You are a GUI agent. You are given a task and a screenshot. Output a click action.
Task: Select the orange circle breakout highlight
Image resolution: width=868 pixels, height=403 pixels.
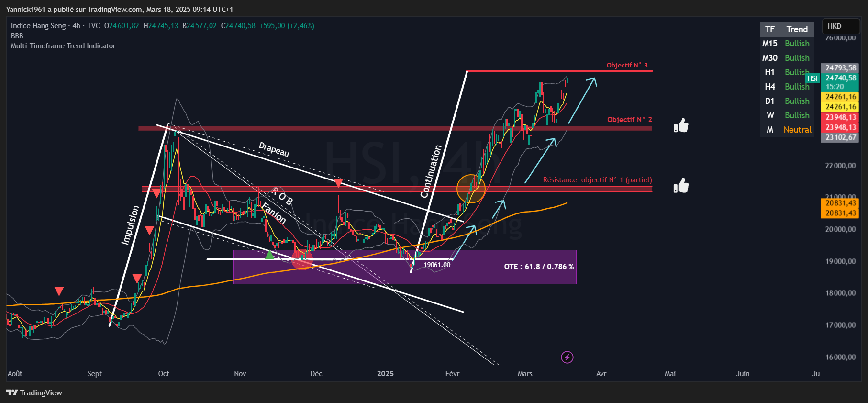point(471,189)
